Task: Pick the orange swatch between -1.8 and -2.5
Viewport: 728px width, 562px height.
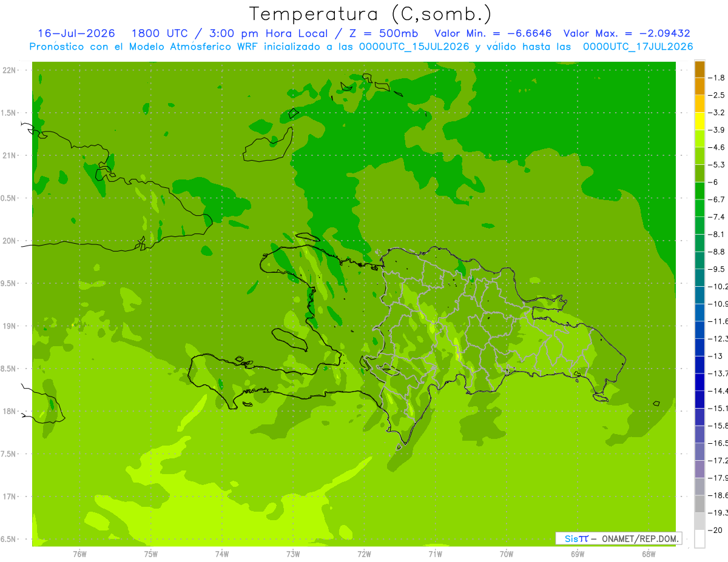Action: tap(699, 86)
